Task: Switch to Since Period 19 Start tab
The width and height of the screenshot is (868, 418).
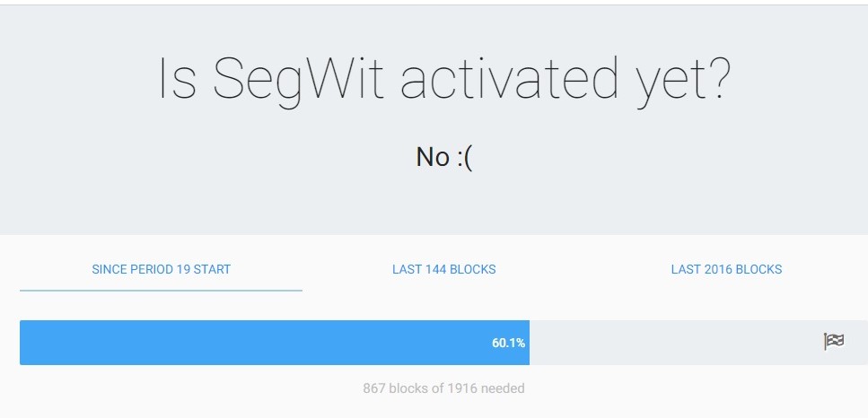Action: click(161, 269)
